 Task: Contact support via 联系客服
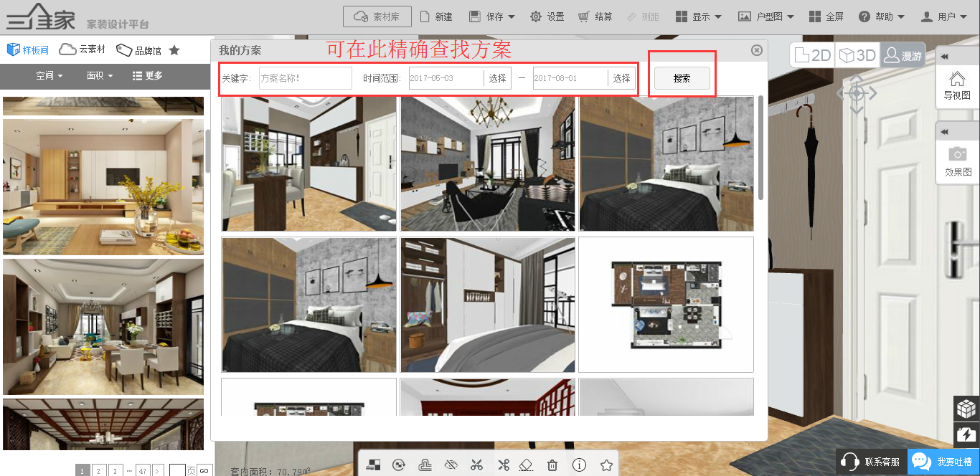(871, 462)
